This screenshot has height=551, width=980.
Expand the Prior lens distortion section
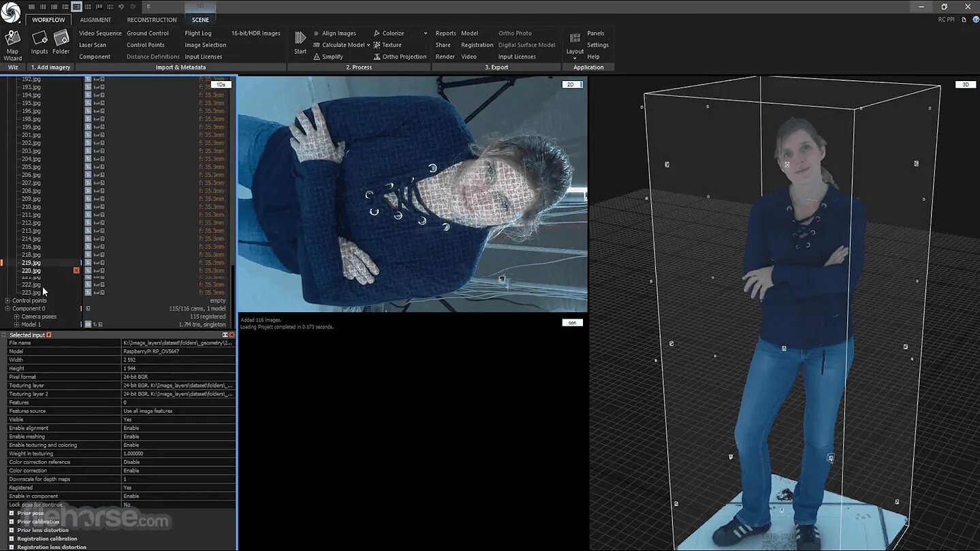pos(11,531)
